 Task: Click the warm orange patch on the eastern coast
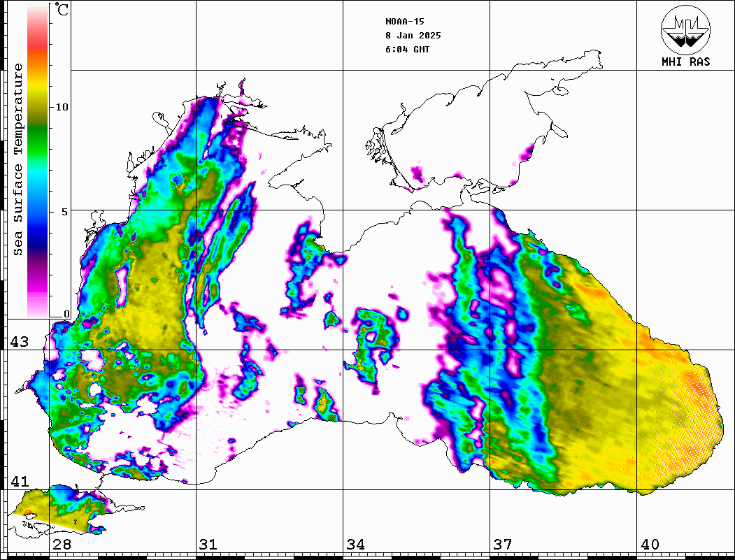click(x=696, y=385)
